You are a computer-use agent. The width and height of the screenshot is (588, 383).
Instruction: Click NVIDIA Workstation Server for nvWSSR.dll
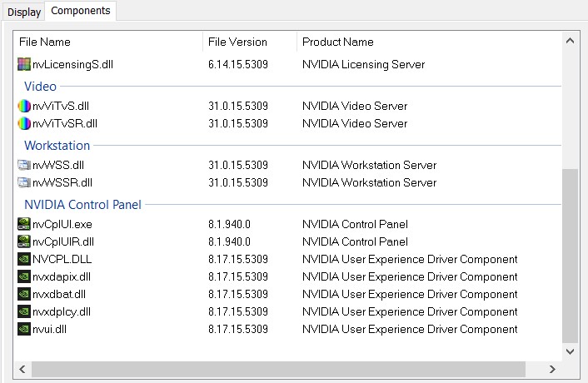(x=370, y=183)
